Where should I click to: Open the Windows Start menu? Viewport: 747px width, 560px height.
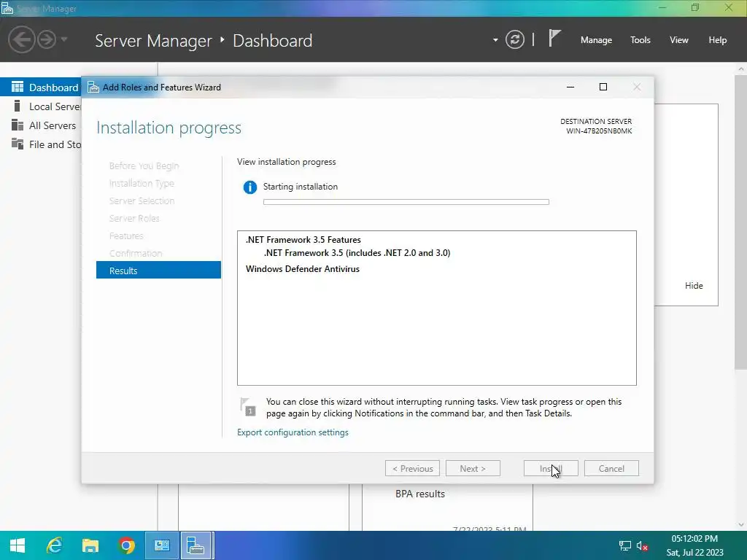pos(18,545)
